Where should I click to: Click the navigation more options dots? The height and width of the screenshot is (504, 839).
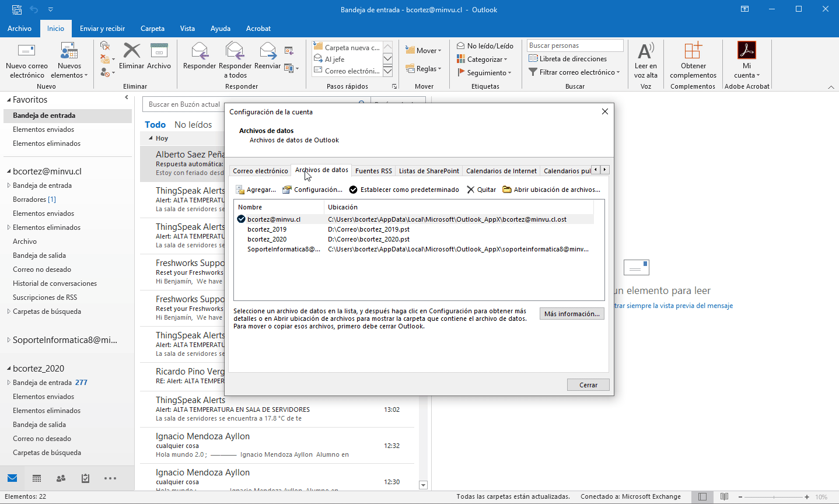110,478
